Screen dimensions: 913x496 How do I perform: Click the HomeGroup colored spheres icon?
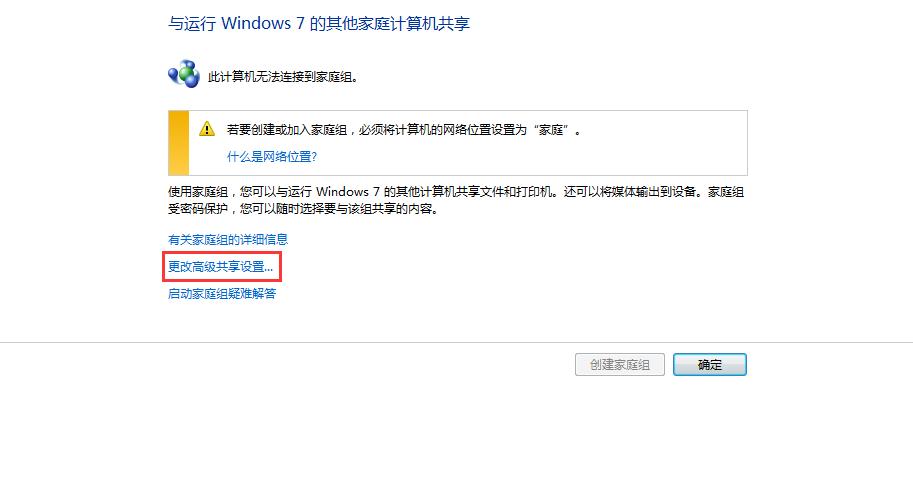coord(184,74)
